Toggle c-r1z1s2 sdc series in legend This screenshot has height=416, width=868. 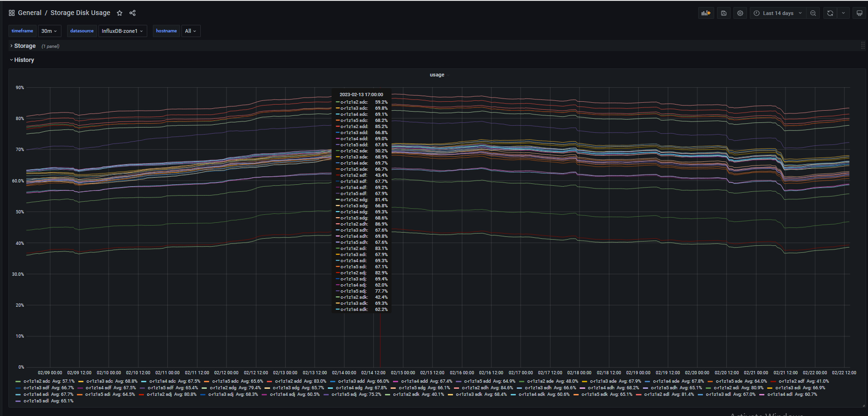pos(37,381)
